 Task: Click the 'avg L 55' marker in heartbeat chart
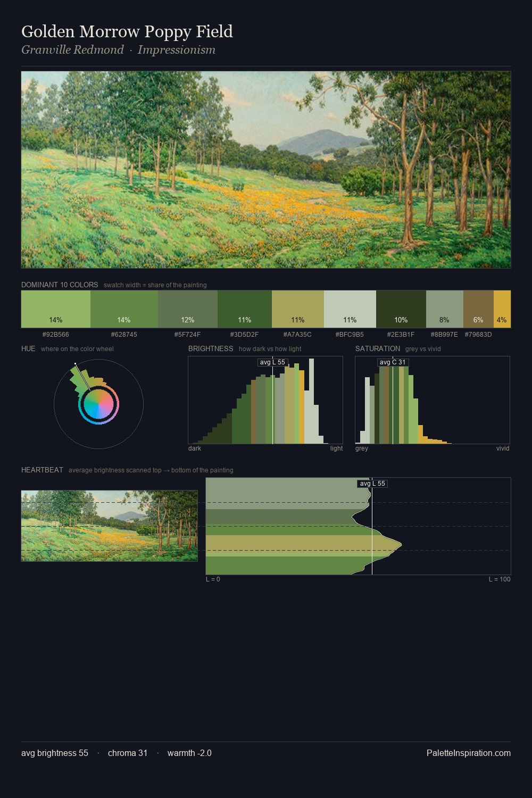[372, 484]
